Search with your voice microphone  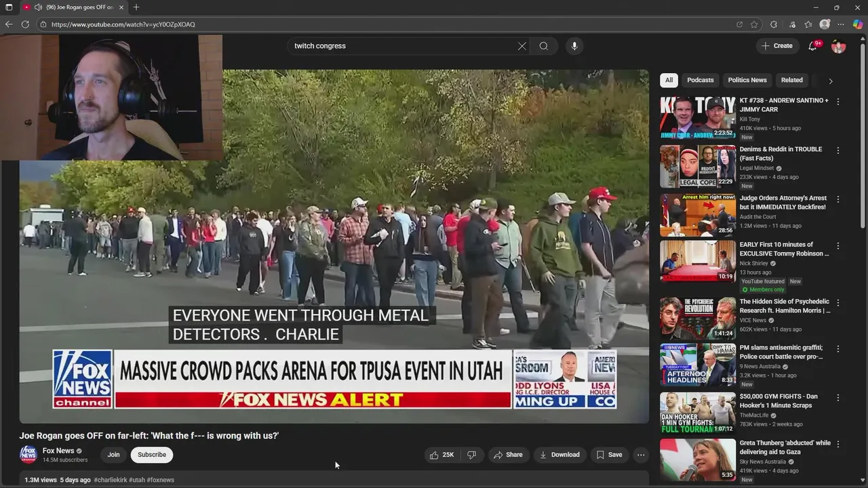point(574,46)
